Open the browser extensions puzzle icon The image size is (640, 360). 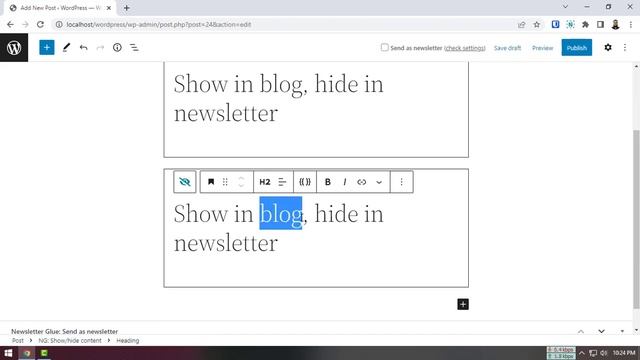pos(585,24)
